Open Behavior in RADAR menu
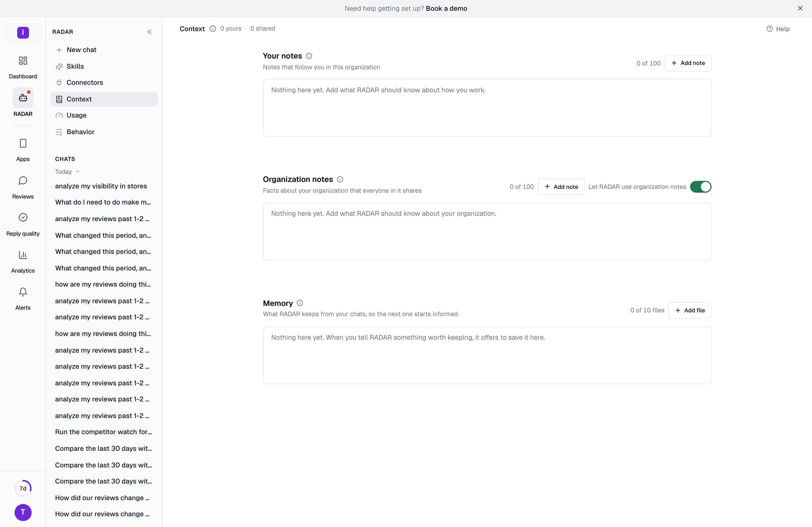This screenshot has height=527, width=812. coord(104,132)
